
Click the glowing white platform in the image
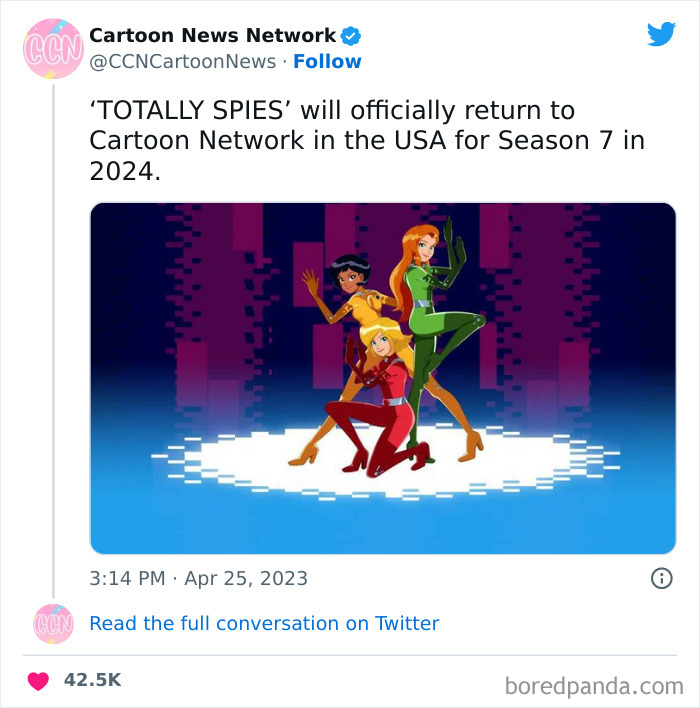click(x=385, y=463)
